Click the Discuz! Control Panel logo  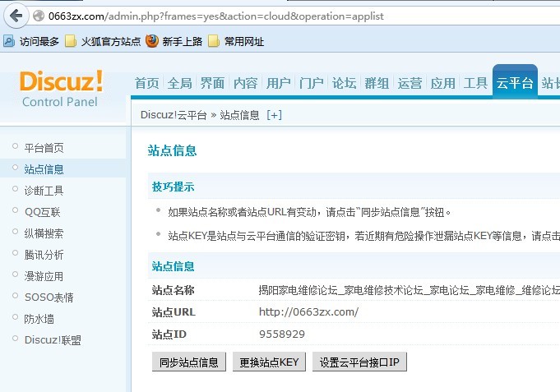point(61,89)
